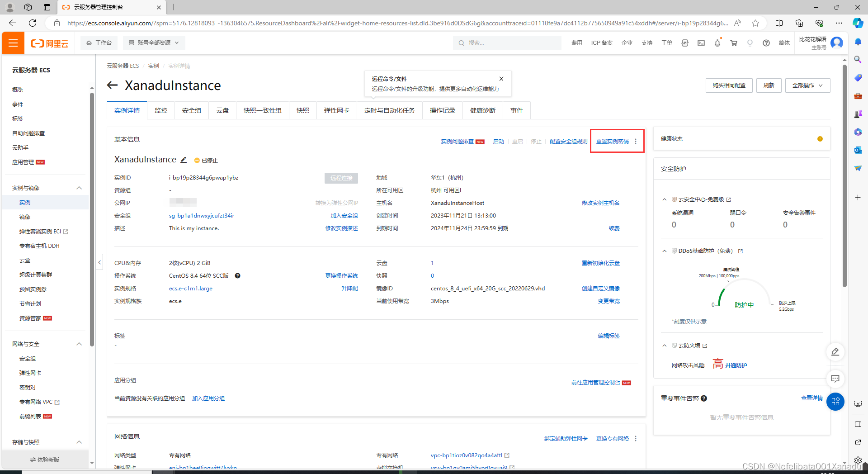Collapse the left sidebar with arrow handle
The height and width of the screenshot is (474, 868).
pyautogui.click(x=99, y=262)
